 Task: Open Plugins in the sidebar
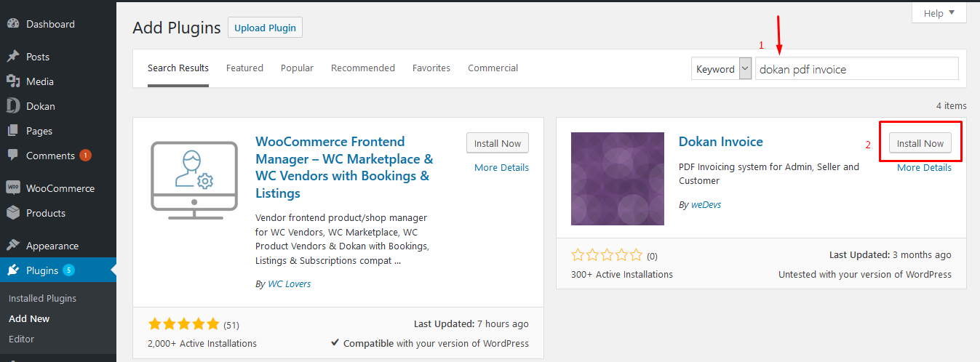(42, 270)
